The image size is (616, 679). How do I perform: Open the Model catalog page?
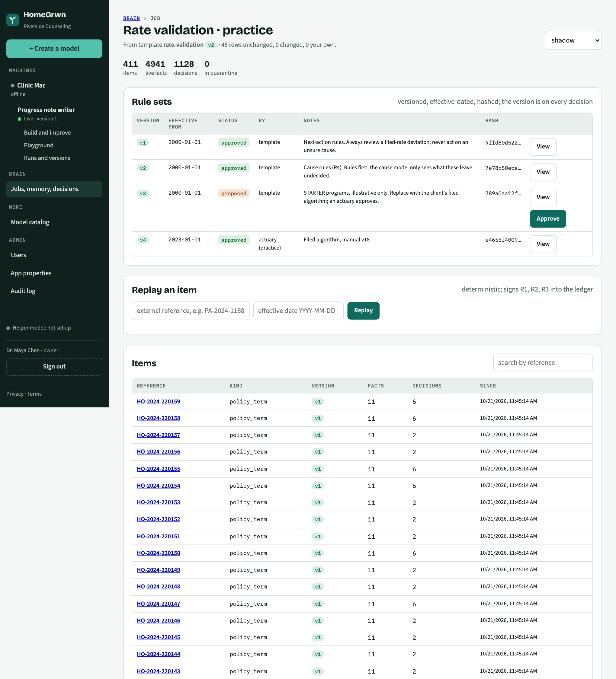pos(30,222)
